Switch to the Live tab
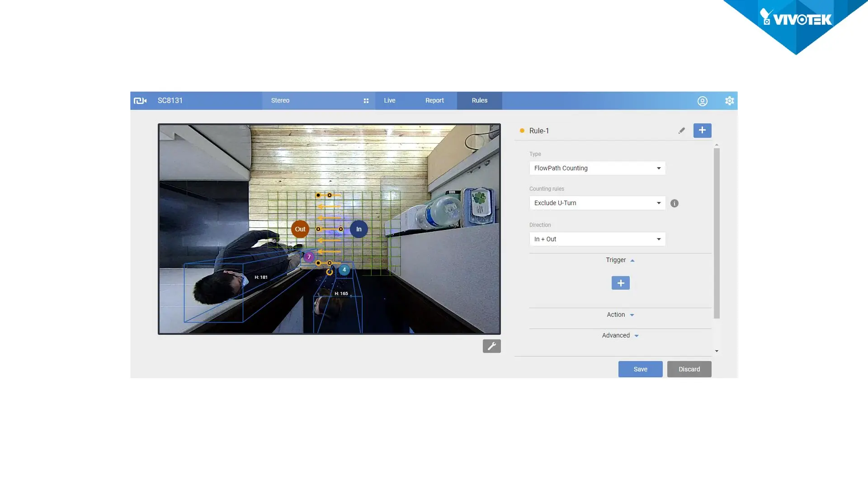Viewport: 868px width, 488px height. 389,101
